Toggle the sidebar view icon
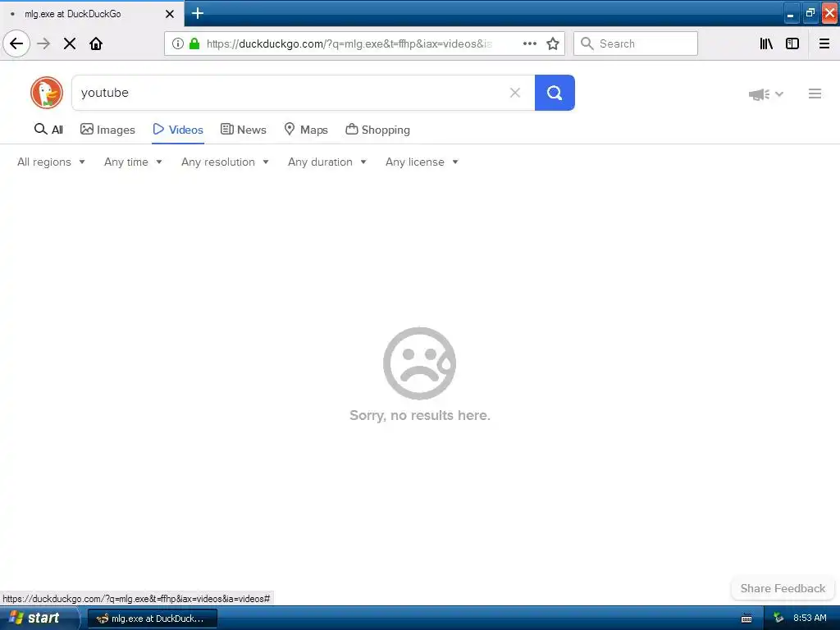Image resolution: width=840 pixels, height=630 pixels. [792, 43]
